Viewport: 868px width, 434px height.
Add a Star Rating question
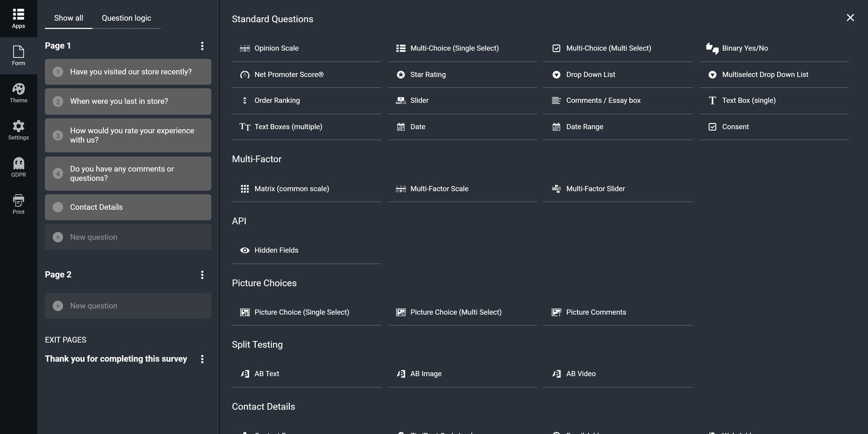click(x=428, y=74)
